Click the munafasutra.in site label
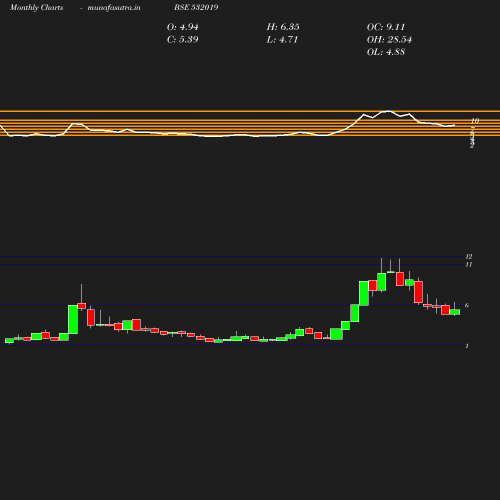The width and height of the screenshot is (500, 500). point(114,7)
